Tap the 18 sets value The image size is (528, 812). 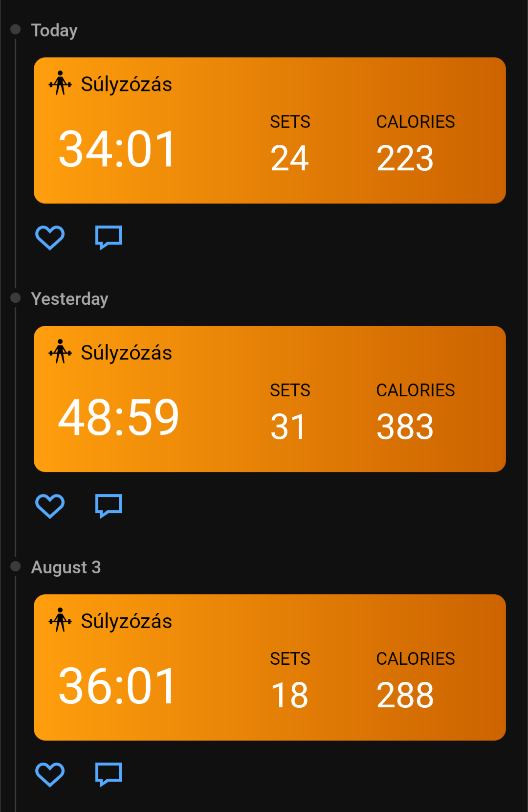tap(289, 696)
